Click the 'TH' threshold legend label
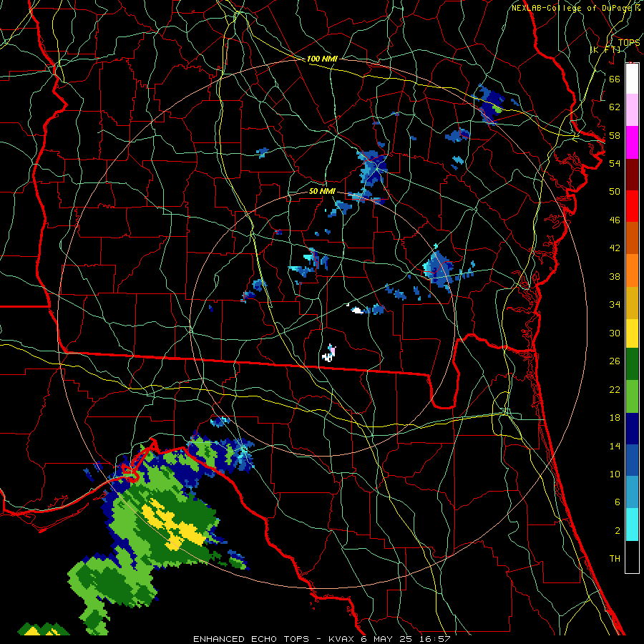Viewport: 644px width, 644px height. point(615,559)
